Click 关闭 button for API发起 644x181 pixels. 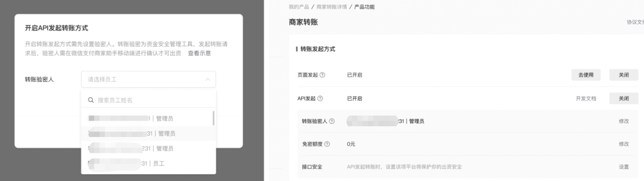click(624, 98)
